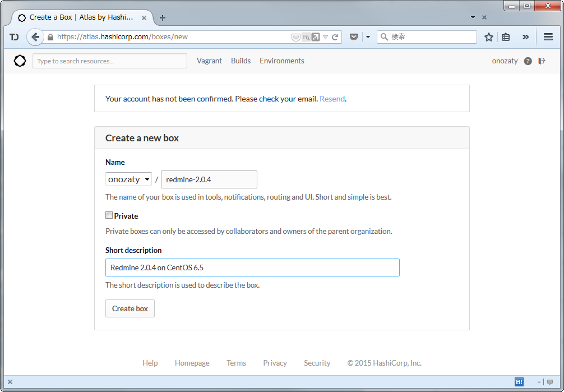Click the onozaty username link
Screen dimensions: 564x392
tap(505, 61)
